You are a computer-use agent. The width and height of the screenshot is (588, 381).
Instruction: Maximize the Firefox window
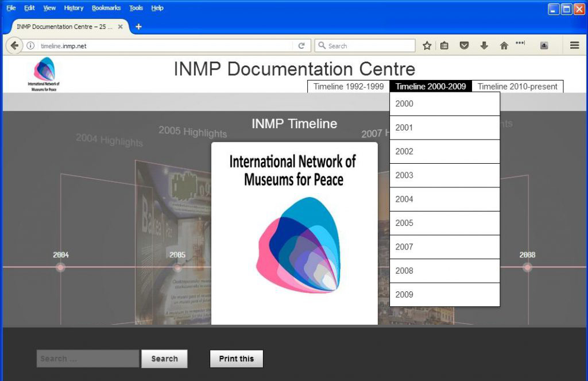[x=566, y=9]
